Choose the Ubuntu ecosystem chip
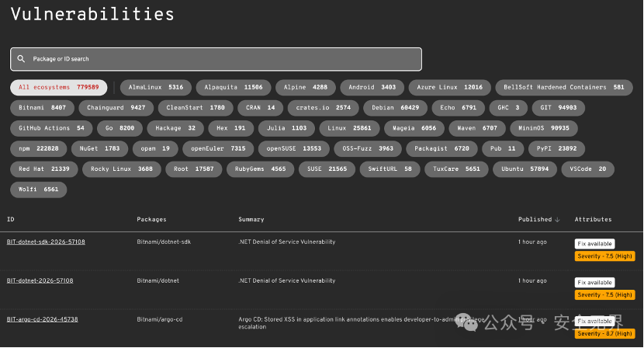This screenshot has width=644, height=348. pyautogui.click(x=525, y=169)
